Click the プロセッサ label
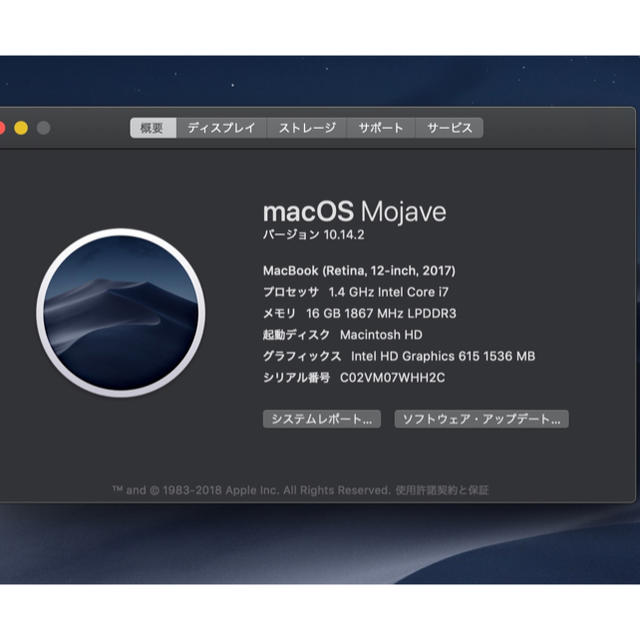The image size is (640, 640). [291, 292]
